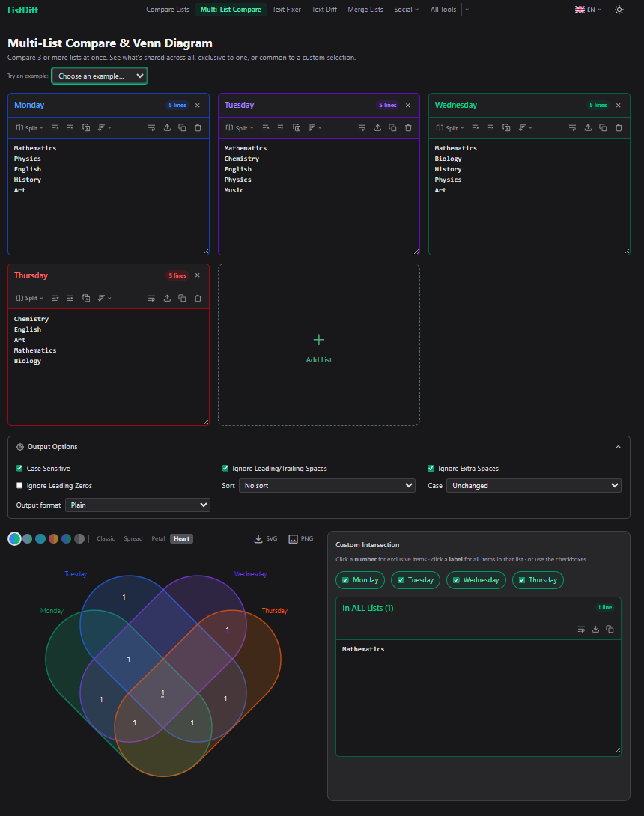Copy the Tuesday list using copy icon
644x816 pixels.
[392, 127]
